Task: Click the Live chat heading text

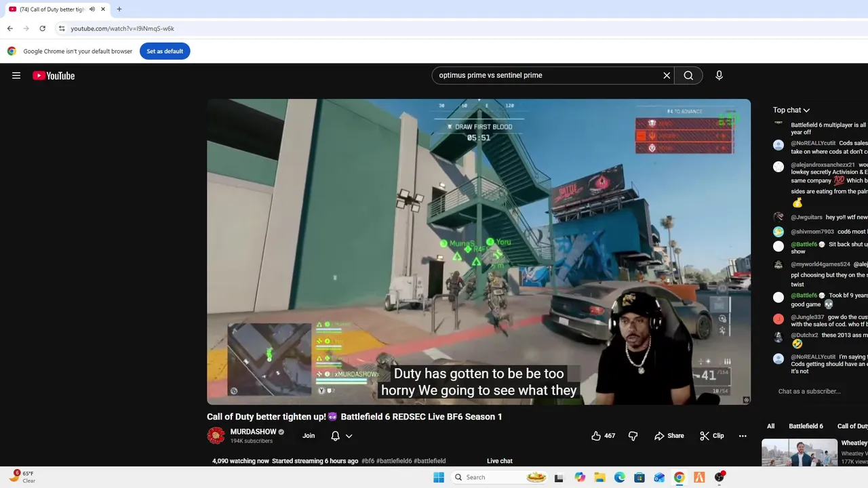Action: click(500, 461)
